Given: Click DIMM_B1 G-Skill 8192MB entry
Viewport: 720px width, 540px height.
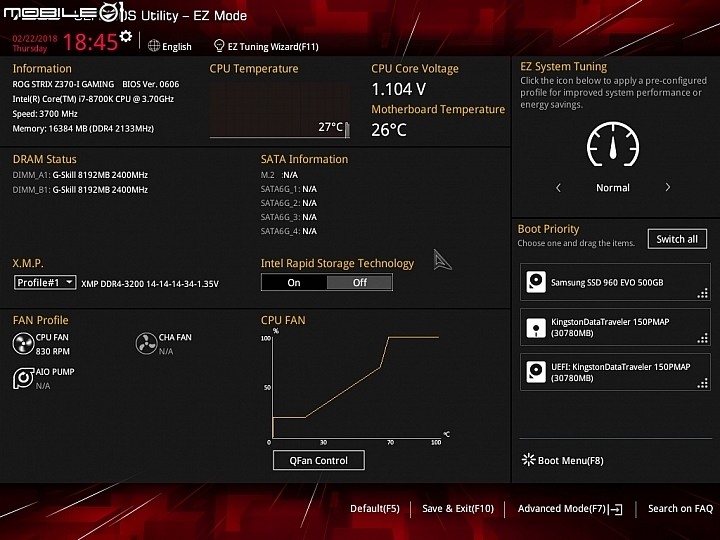Looking at the screenshot, I should click(80, 190).
